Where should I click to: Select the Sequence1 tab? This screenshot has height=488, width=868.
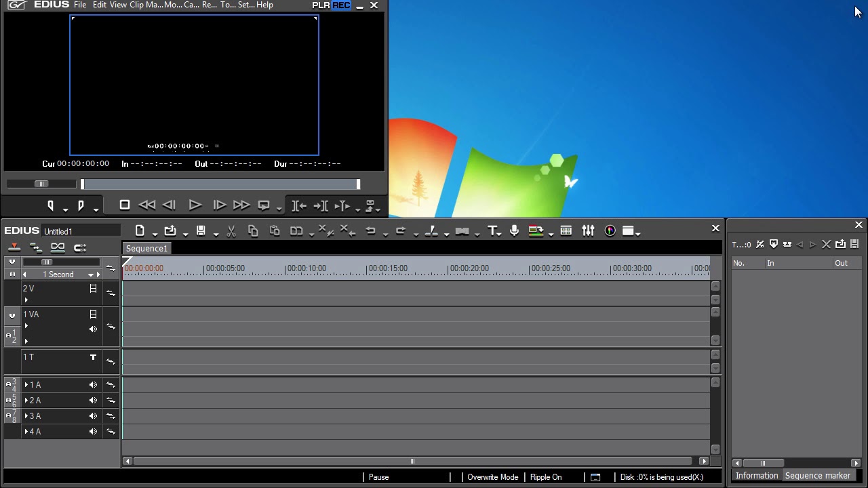(146, 249)
